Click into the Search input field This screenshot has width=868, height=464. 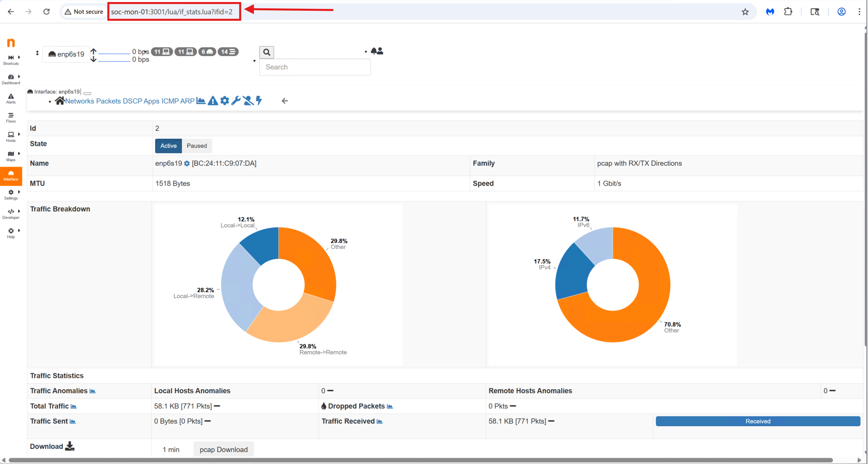(315, 67)
